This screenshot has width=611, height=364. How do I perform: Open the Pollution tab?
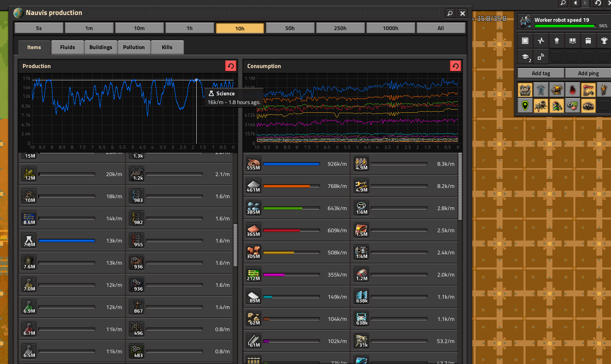(x=134, y=47)
